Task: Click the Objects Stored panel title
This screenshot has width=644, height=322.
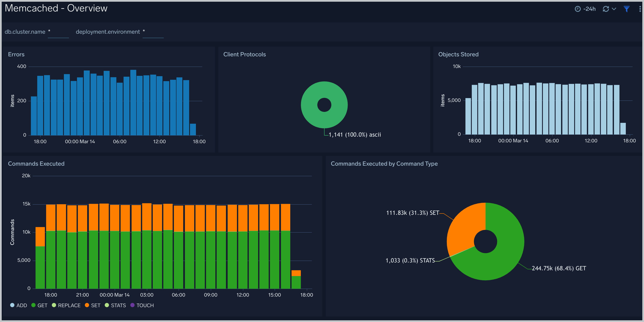Action: (x=458, y=54)
